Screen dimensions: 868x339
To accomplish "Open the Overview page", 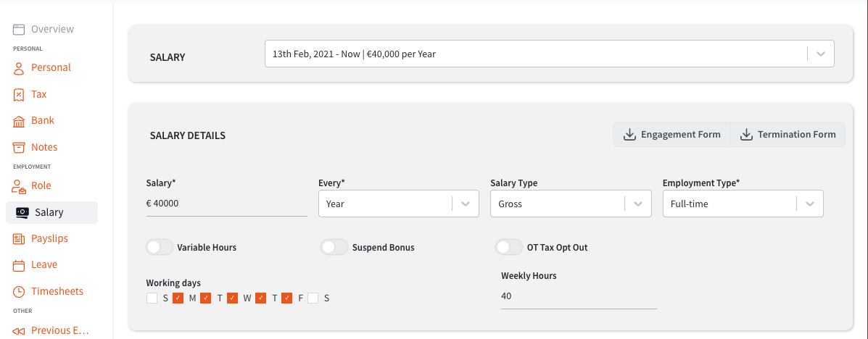I will (52, 29).
